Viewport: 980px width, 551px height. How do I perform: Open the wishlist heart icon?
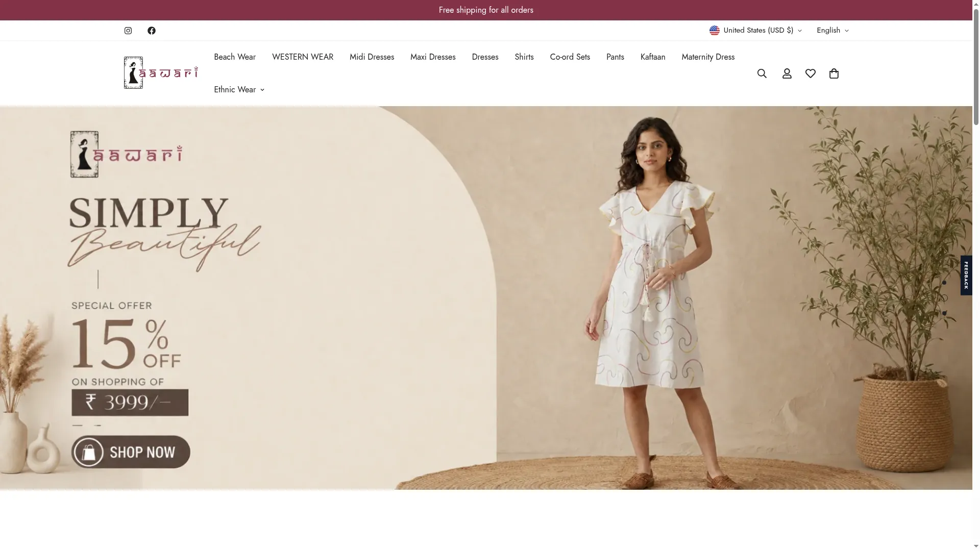point(811,73)
